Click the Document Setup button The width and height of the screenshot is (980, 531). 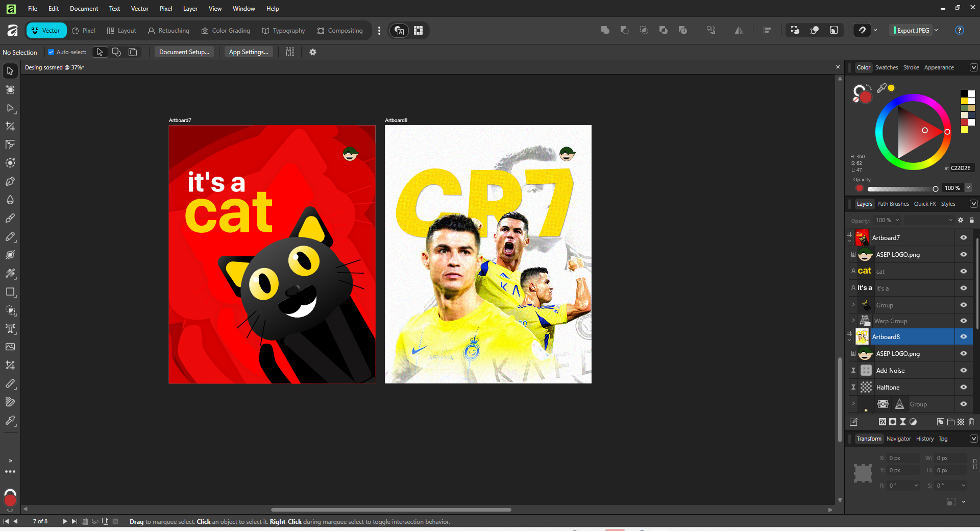(184, 52)
